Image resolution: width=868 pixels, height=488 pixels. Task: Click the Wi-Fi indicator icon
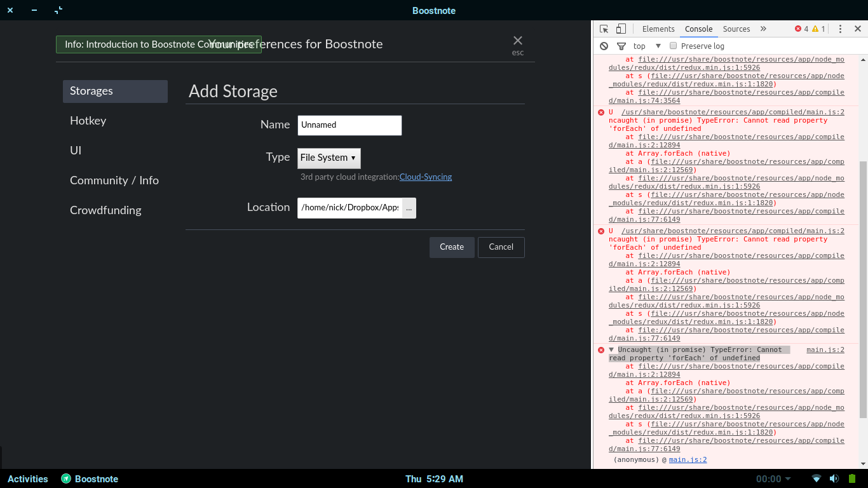pyautogui.click(x=817, y=479)
